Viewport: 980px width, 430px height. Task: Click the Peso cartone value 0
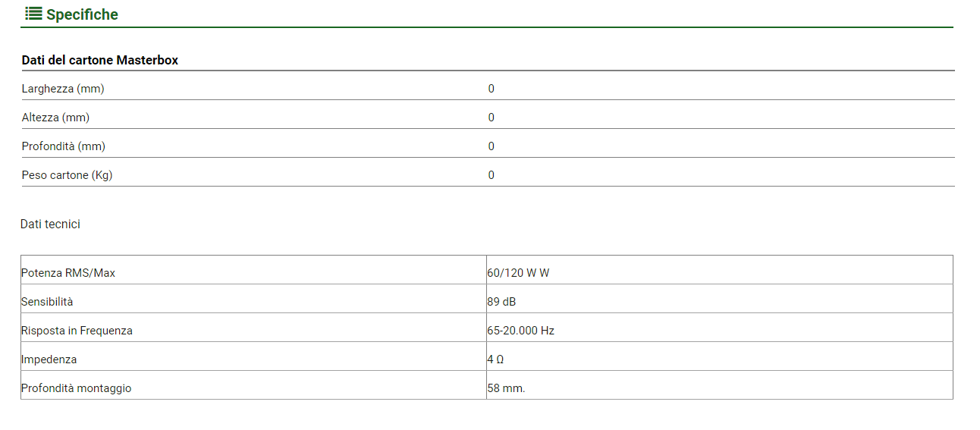click(x=492, y=175)
